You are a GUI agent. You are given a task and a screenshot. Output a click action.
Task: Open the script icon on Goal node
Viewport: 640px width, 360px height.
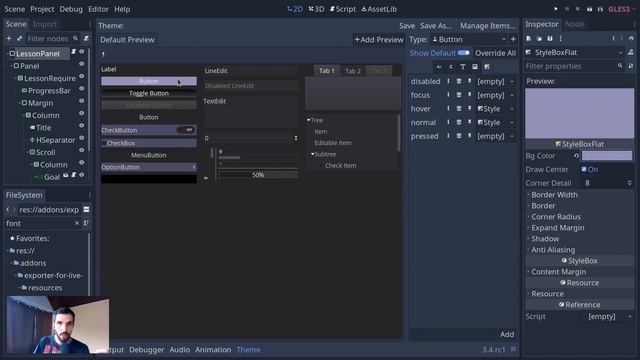(73, 175)
